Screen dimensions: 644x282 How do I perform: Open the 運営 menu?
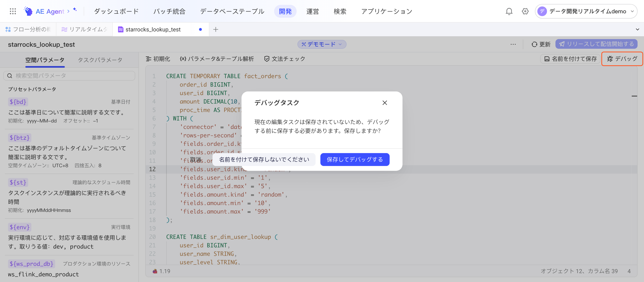pos(313,11)
